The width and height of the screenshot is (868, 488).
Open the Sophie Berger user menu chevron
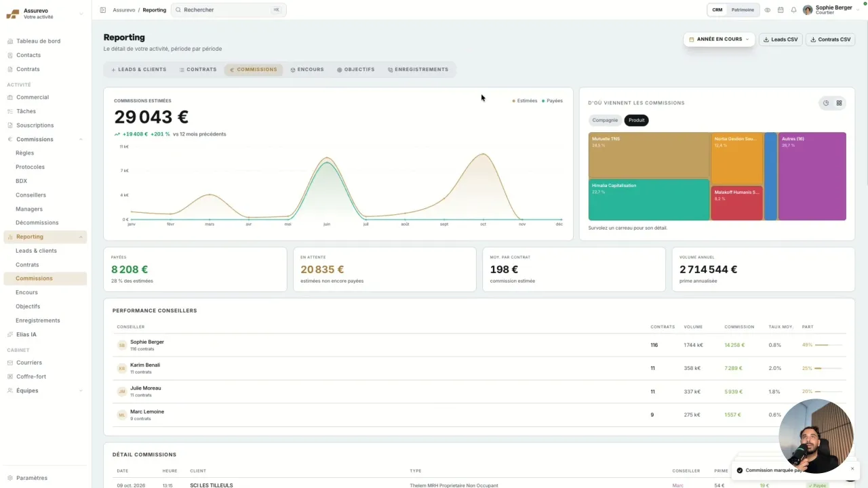click(858, 10)
